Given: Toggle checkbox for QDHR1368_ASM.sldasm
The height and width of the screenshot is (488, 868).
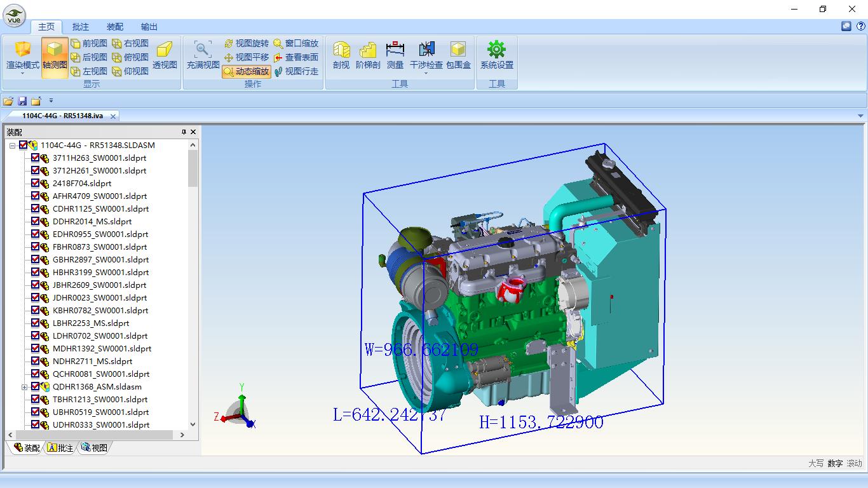Looking at the screenshot, I should tap(36, 386).
